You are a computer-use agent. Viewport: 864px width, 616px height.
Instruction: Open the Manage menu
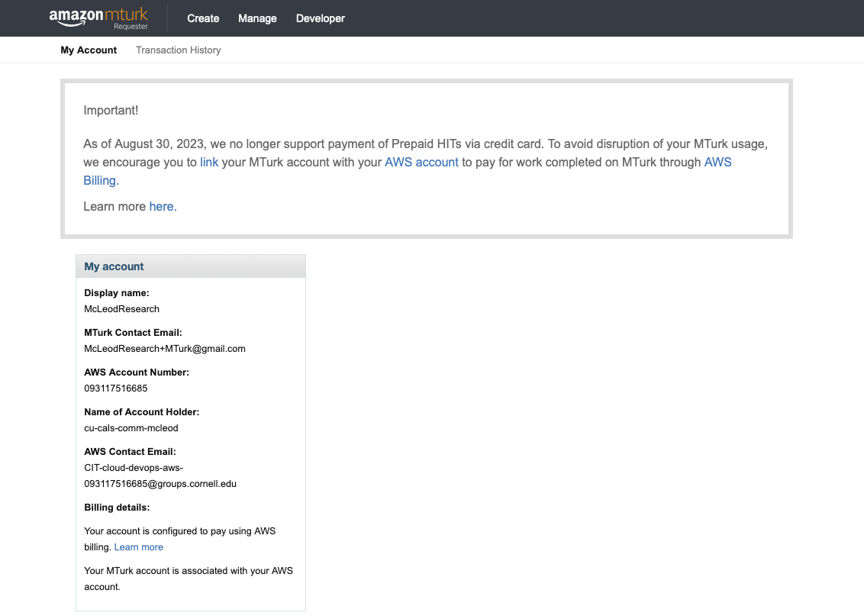(257, 18)
